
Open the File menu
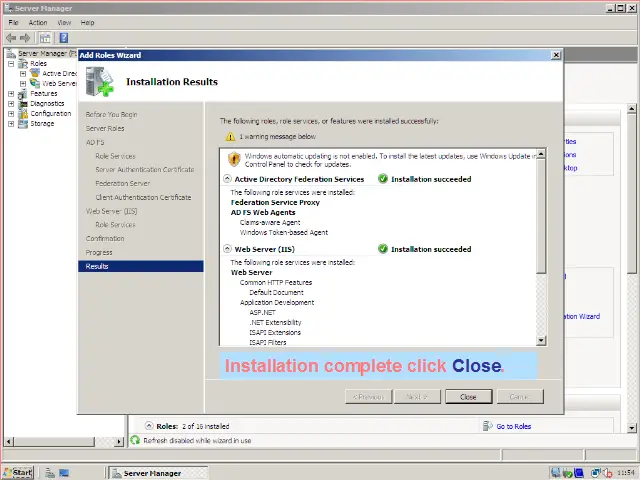click(13, 22)
